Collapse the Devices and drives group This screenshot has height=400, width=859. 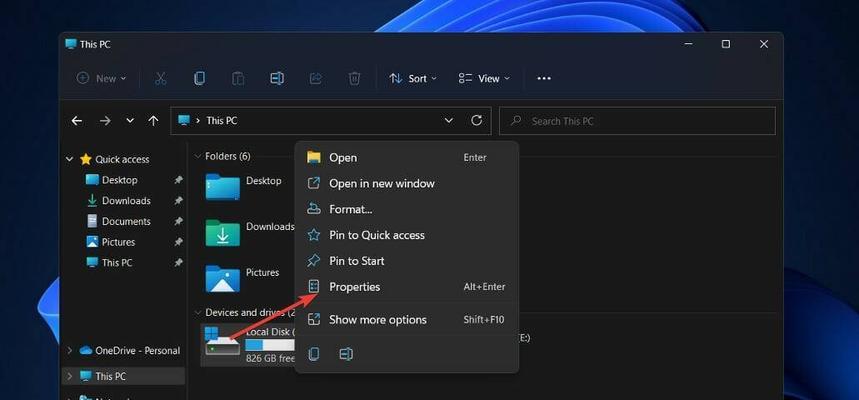(198, 313)
